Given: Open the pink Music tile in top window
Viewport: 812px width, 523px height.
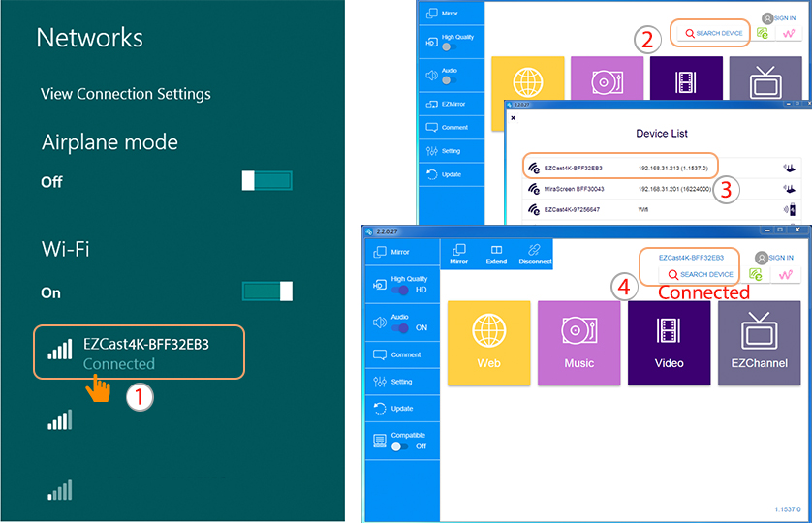Looking at the screenshot, I should tap(607, 77).
